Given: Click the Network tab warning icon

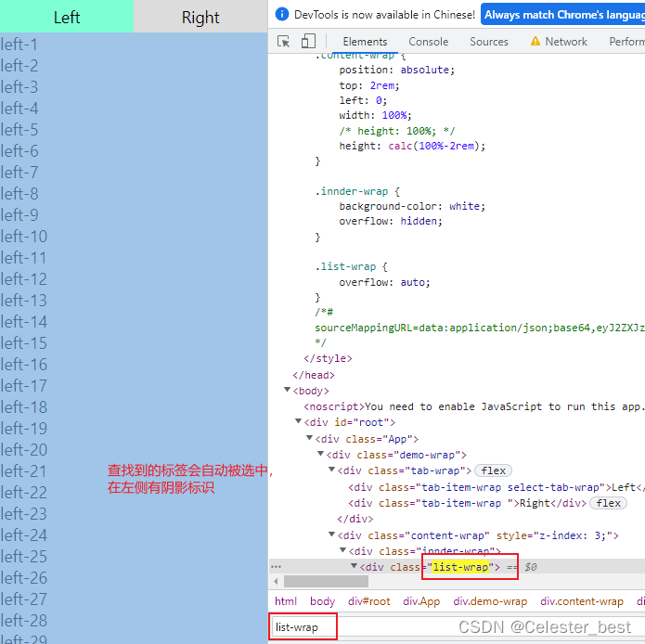Looking at the screenshot, I should pos(535,41).
